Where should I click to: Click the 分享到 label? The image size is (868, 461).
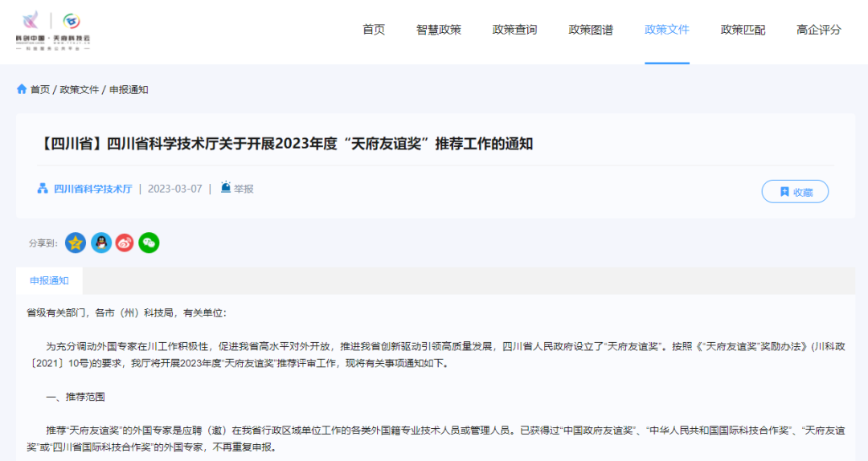[x=43, y=243]
